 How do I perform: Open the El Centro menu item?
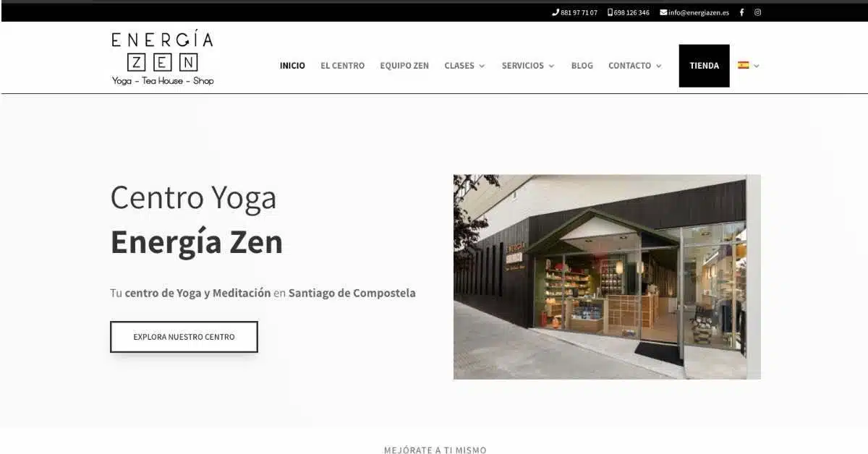[x=343, y=66]
